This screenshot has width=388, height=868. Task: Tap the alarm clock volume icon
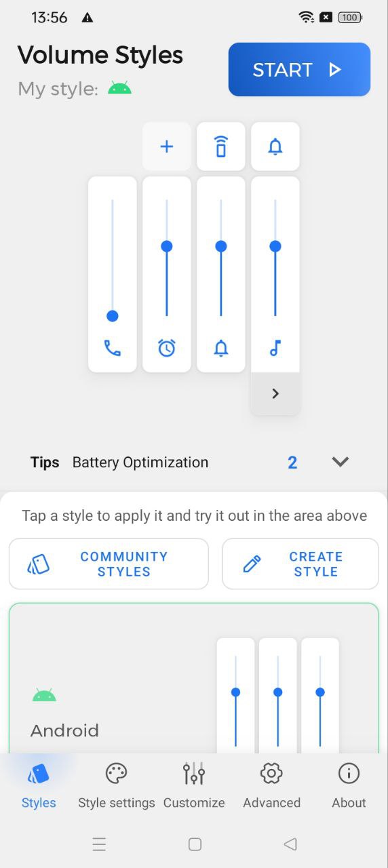[x=167, y=349]
